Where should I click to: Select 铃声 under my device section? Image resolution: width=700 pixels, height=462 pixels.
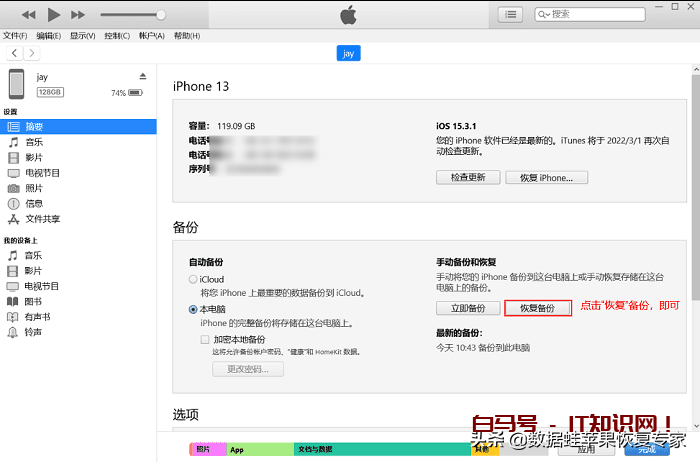[x=34, y=331]
